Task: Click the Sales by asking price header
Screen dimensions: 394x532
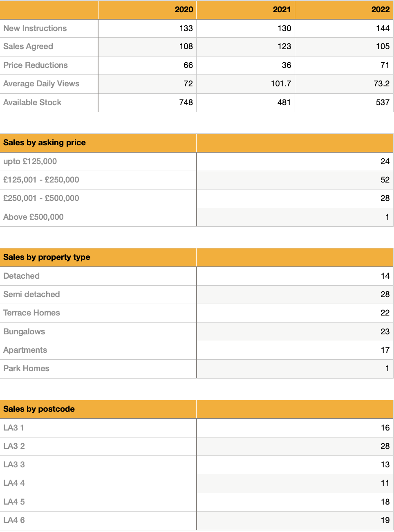Action: [45, 142]
